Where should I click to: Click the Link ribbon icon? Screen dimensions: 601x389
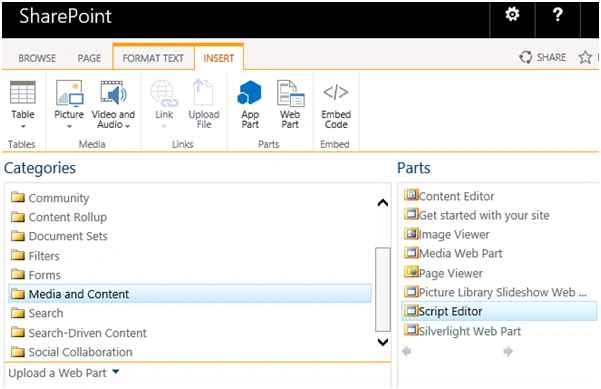pyautogui.click(x=164, y=93)
